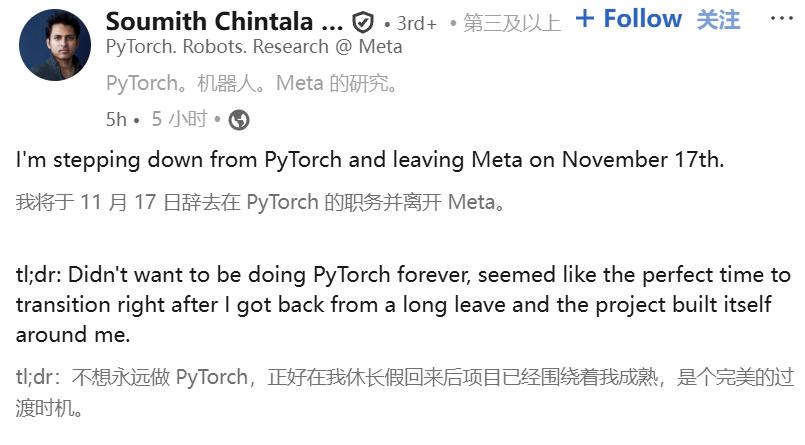The image size is (805, 445).
Task: Click the plus sign beside Follow
Action: (x=585, y=18)
